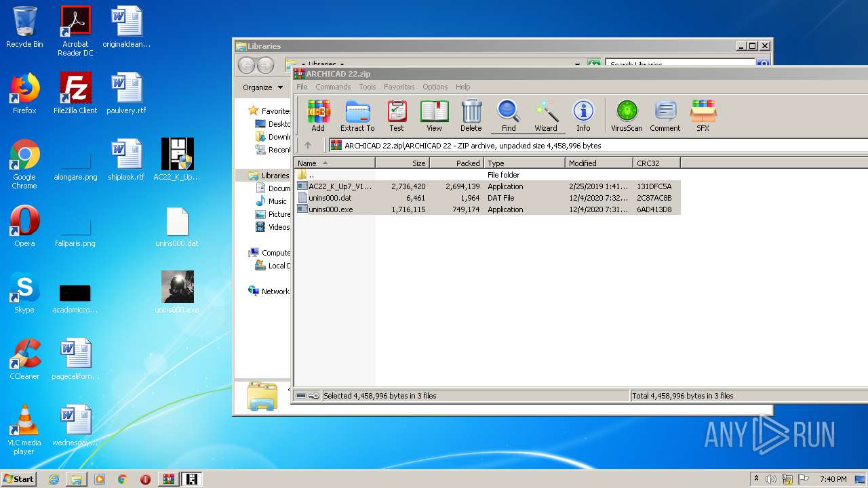Click the View toolbar icon
This screenshot has height=488, width=868.
click(x=434, y=116)
